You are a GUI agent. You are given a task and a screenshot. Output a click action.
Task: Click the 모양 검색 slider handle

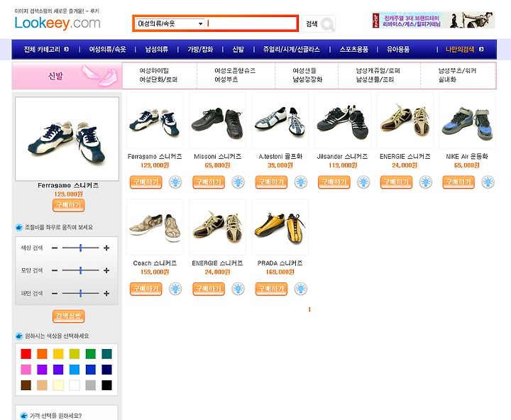80,270
